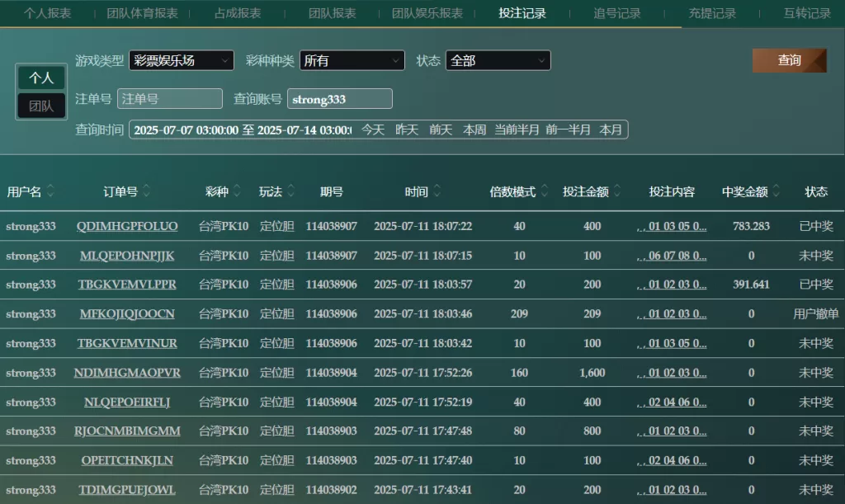Click winnings amount 391.641

pyautogui.click(x=751, y=285)
